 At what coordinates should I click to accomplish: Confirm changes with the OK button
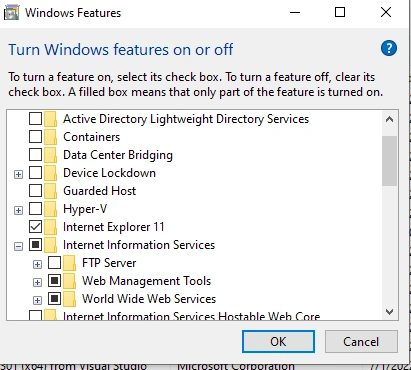[x=278, y=341]
